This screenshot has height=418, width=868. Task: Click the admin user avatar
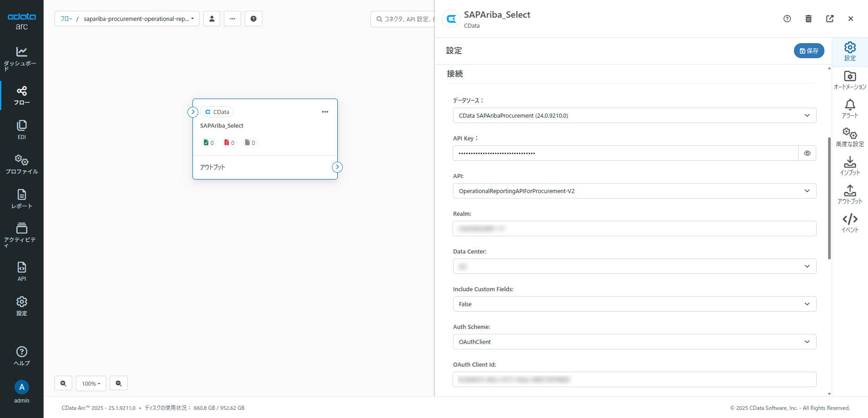(x=21, y=387)
